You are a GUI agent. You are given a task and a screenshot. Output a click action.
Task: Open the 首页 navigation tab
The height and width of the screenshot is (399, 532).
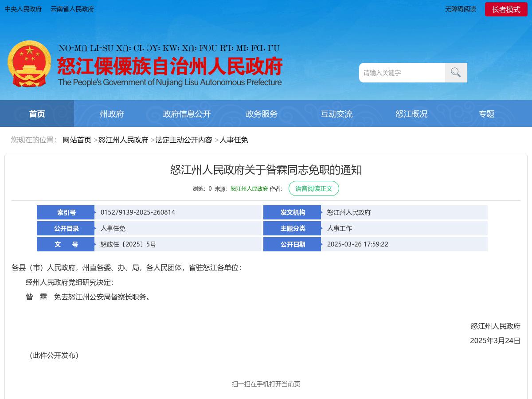coord(37,113)
